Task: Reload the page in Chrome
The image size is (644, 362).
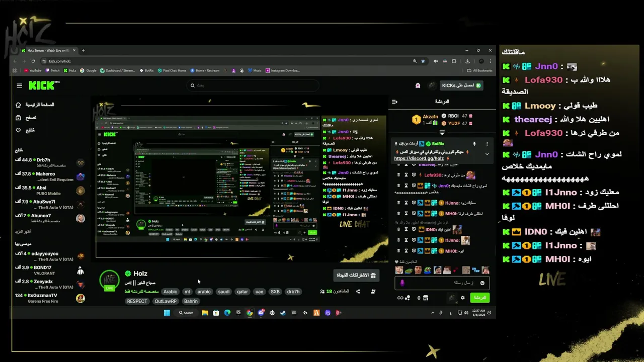Action: coord(33,61)
